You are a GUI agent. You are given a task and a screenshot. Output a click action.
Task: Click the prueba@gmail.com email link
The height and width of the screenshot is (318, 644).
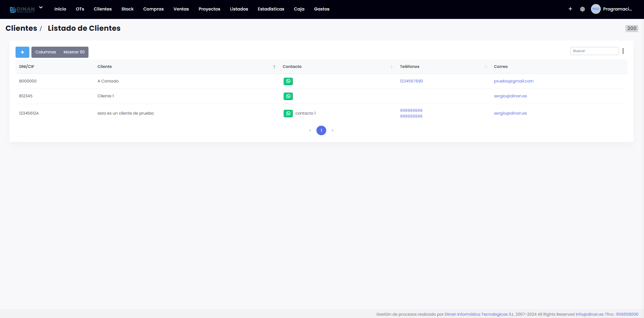pyautogui.click(x=514, y=81)
